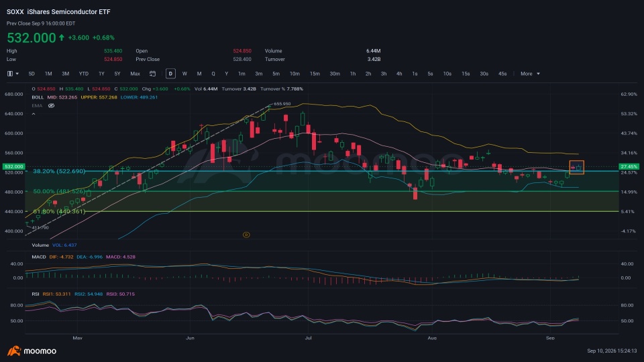Choose the 3h interval
The width and height of the screenshot is (644, 362).
[384, 74]
